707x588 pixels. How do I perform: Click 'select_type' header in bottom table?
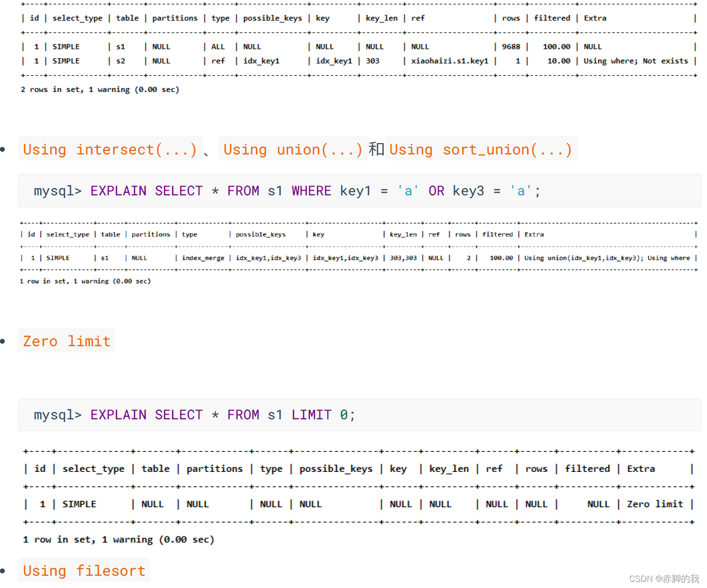pos(94,469)
